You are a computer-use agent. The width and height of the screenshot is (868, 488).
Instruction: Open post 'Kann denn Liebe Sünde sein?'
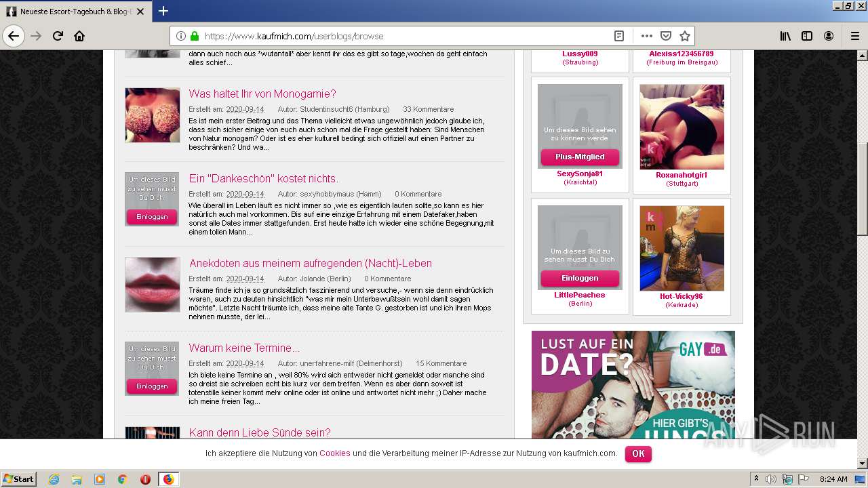260,432
